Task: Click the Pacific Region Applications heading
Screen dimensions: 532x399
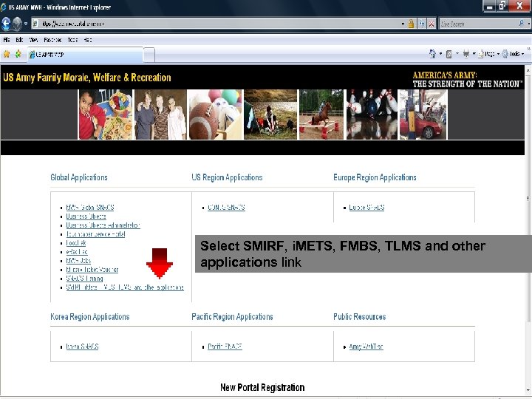Action: pos(233,316)
